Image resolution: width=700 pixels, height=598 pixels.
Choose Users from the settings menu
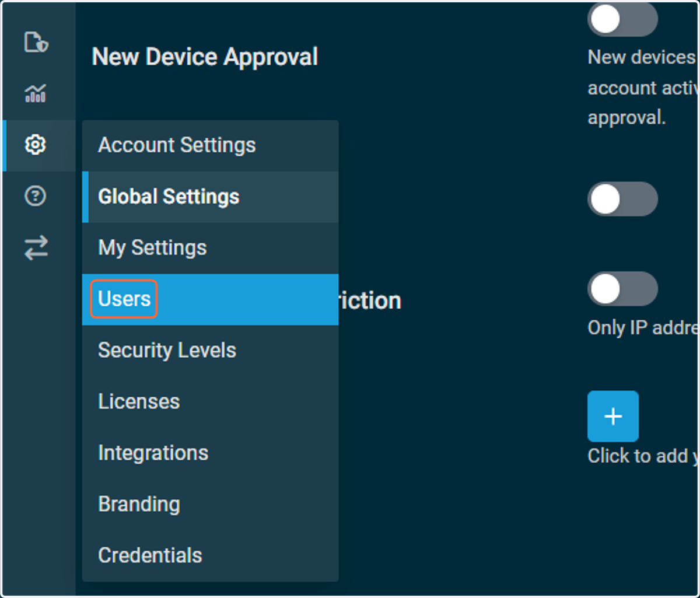[211, 299]
